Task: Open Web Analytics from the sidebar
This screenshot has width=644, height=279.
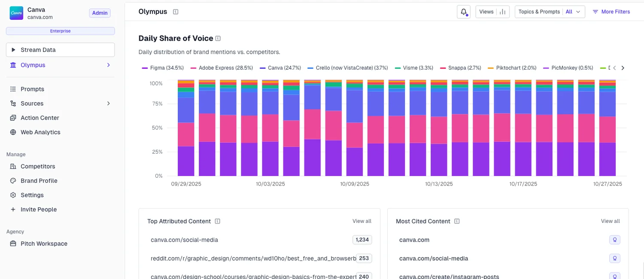Action: [40, 132]
